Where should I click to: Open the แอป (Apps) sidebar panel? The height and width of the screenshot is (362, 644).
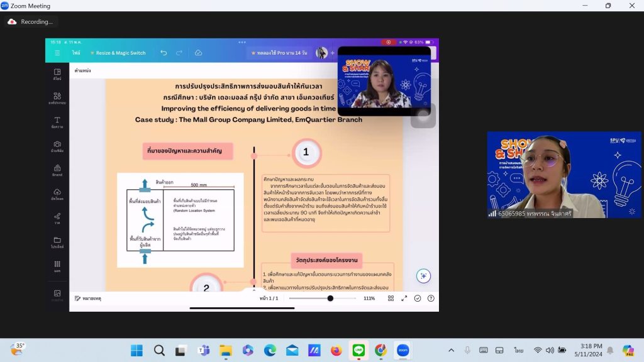click(x=57, y=266)
